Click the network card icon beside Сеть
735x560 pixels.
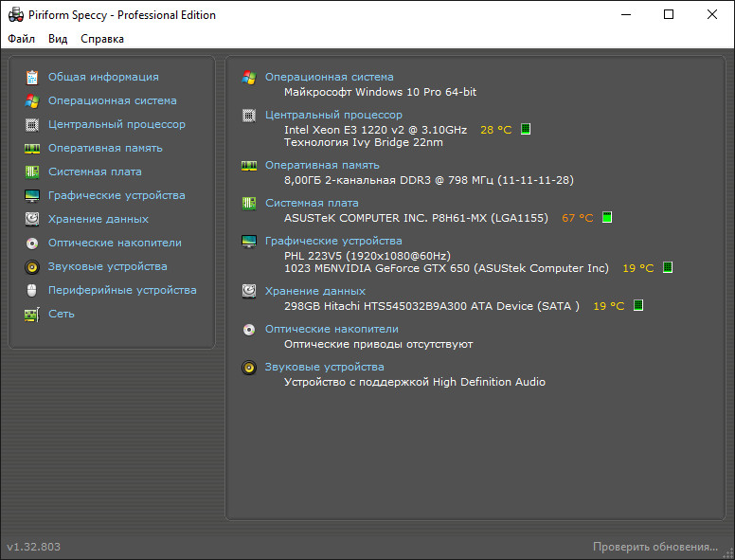tap(32, 315)
